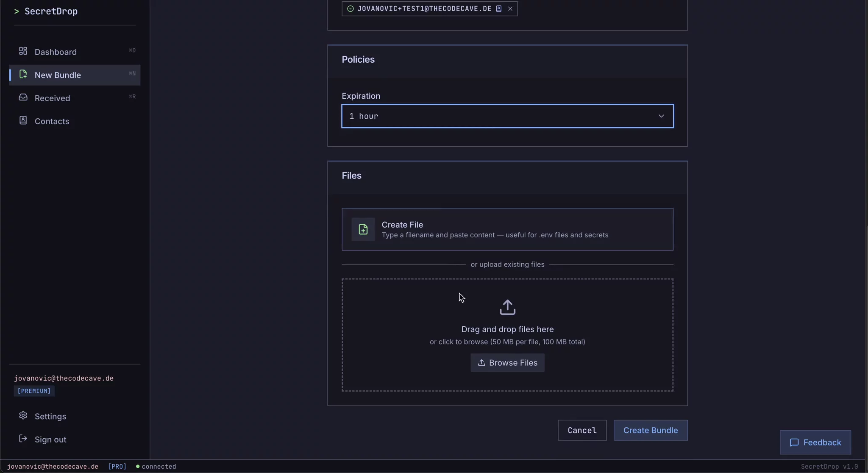Viewport: 868px width, 473px height.
Task: Click the green verified check on recipient chip
Action: (351, 8)
